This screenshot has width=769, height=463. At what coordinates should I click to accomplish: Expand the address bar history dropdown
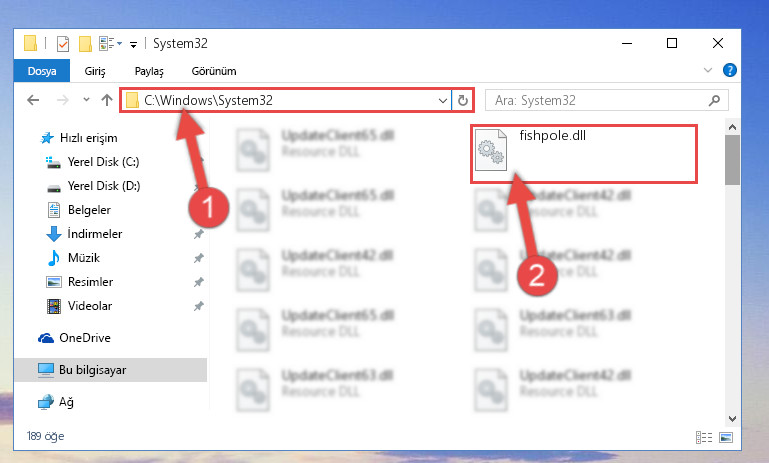tap(442, 101)
